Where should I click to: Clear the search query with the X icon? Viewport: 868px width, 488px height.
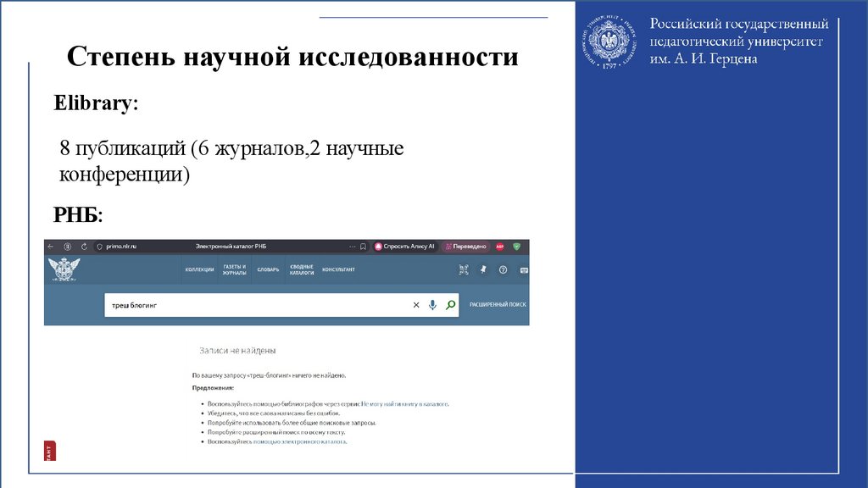click(416, 305)
